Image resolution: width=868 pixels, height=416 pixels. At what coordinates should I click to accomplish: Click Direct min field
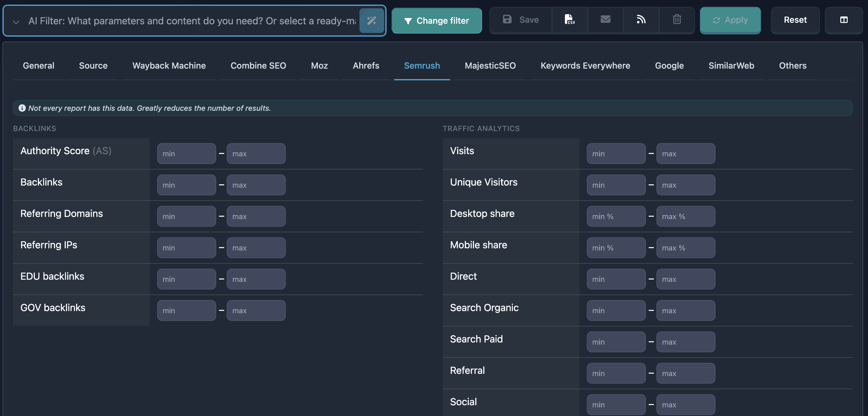click(x=616, y=279)
